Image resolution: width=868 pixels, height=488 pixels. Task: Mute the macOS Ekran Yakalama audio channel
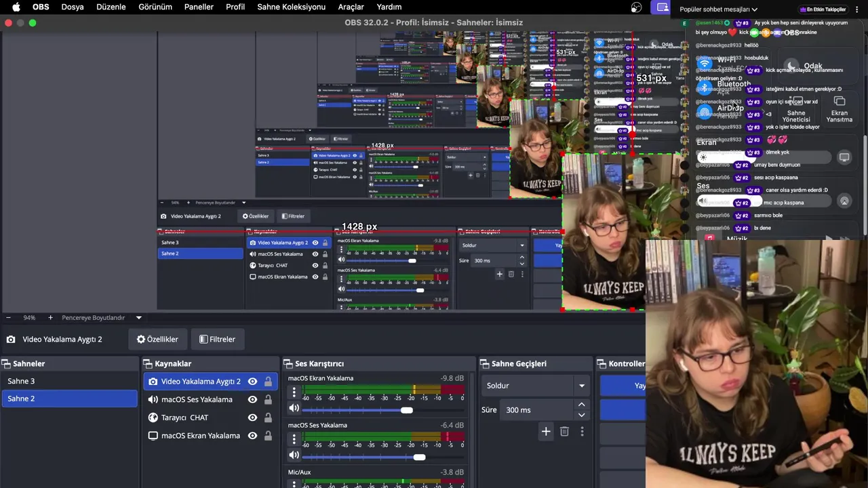coord(294,408)
